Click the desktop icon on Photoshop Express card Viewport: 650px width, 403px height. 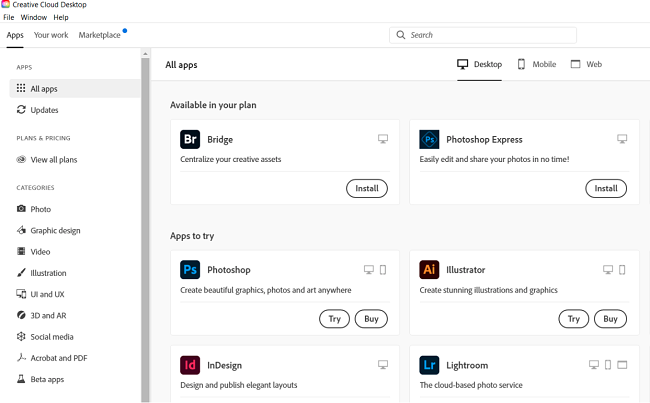tap(622, 139)
